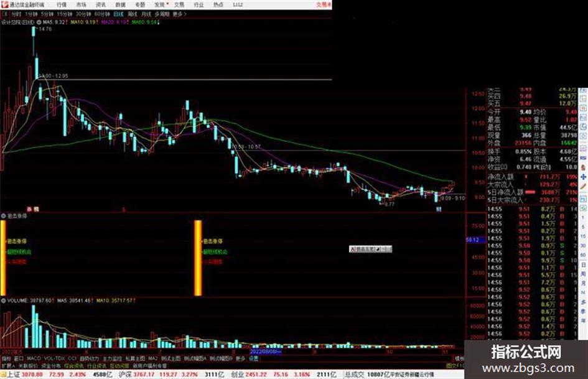
Task: Open the 资讯 menu
Action: pyautogui.click(x=101, y=5)
